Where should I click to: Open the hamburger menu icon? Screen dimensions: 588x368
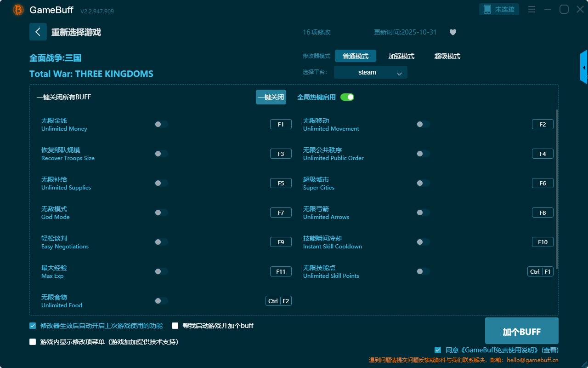531,10
